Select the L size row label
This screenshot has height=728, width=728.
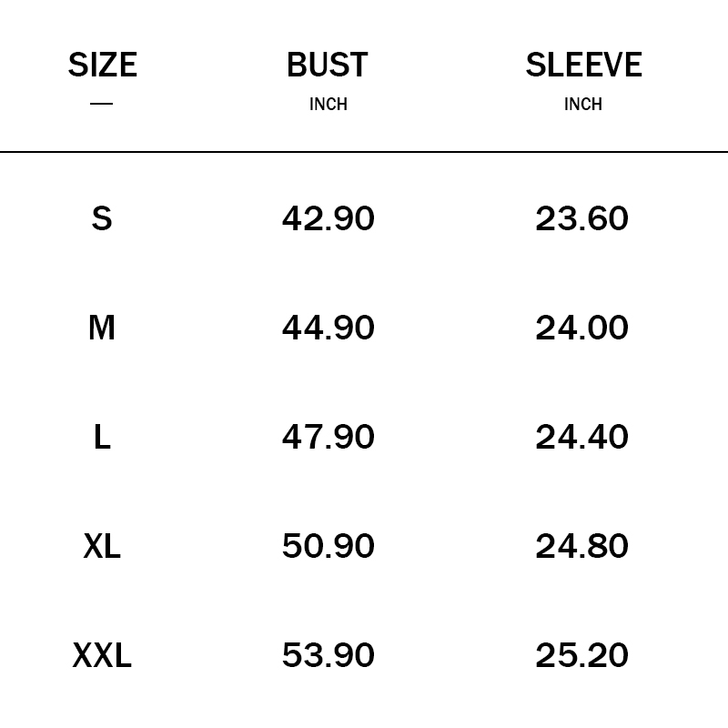102,437
